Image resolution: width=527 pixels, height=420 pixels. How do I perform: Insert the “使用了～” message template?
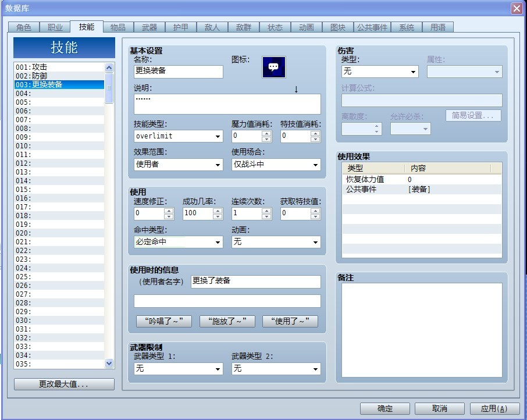290,321
